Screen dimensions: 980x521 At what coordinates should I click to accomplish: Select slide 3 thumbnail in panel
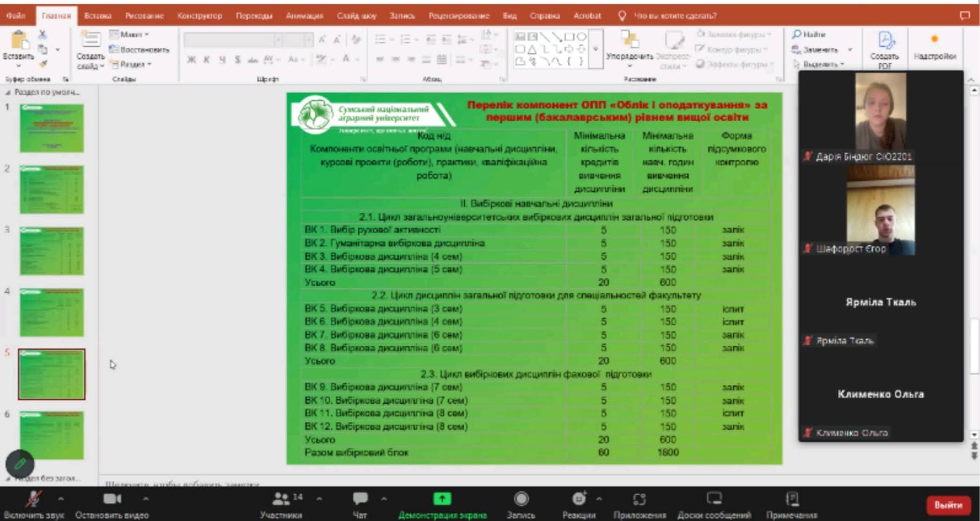click(52, 251)
